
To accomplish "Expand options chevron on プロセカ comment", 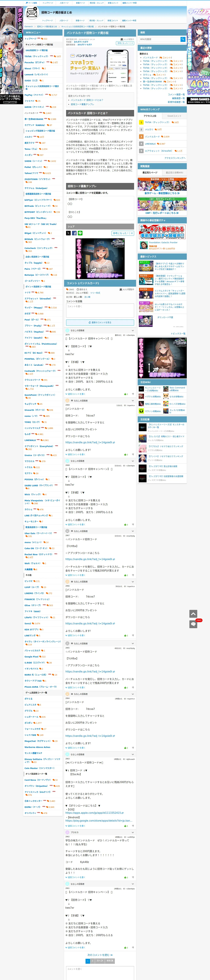I will (x=133, y=832).
